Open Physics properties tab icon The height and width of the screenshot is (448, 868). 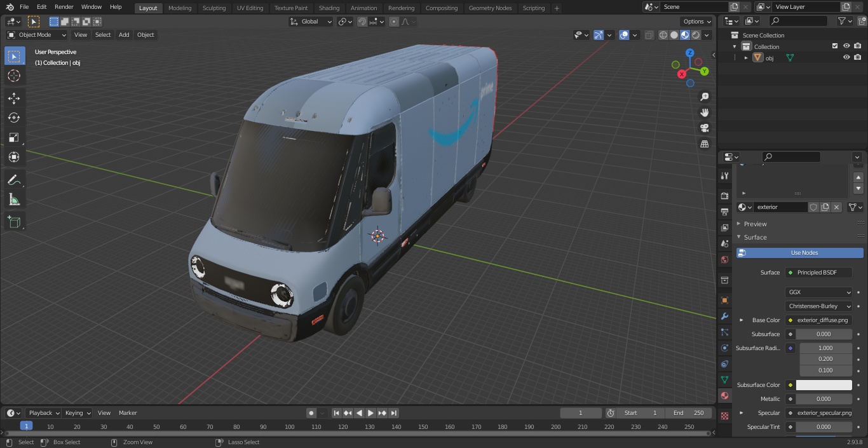click(724, 348)
